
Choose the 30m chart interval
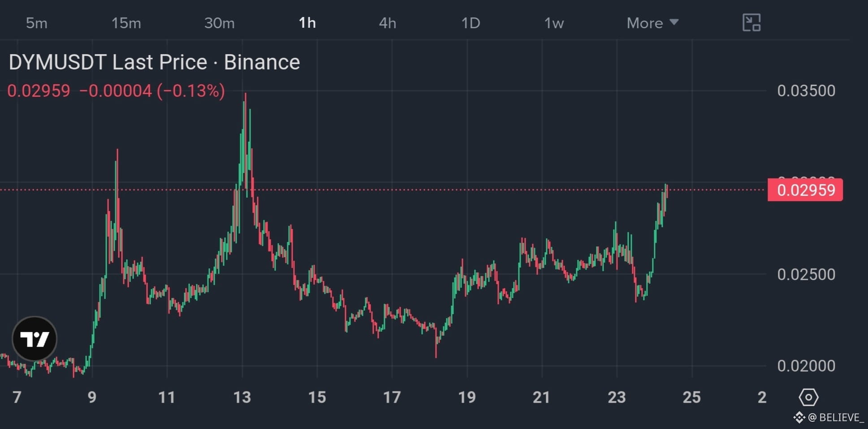219,23
